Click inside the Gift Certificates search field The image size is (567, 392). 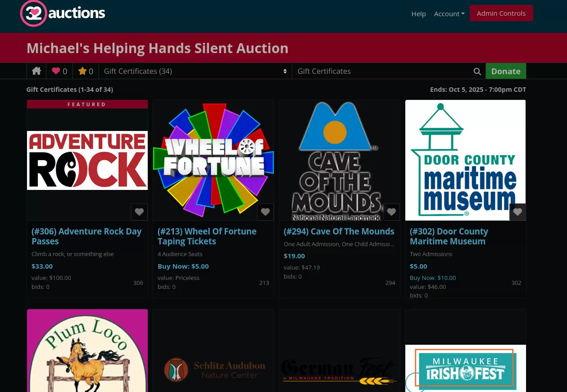tap(383, 71)
